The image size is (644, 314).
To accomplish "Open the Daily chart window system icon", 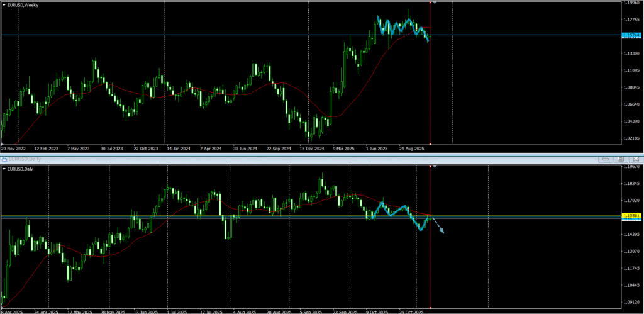I will pos(5,159).
